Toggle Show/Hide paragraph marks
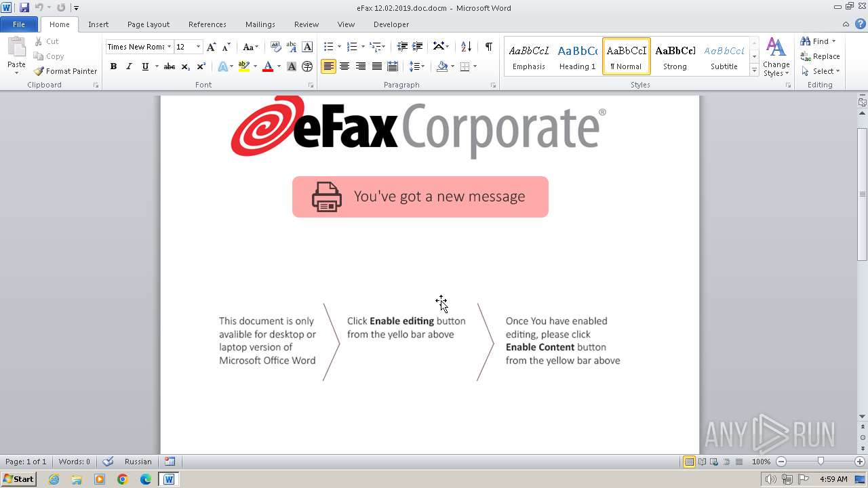This screenshot has width=868, height=488. pyautogui.click(x=488, y=47)
